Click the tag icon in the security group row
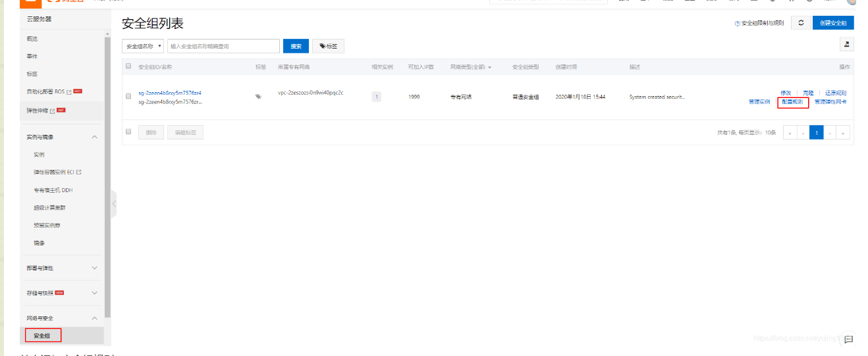 [258, 97]
